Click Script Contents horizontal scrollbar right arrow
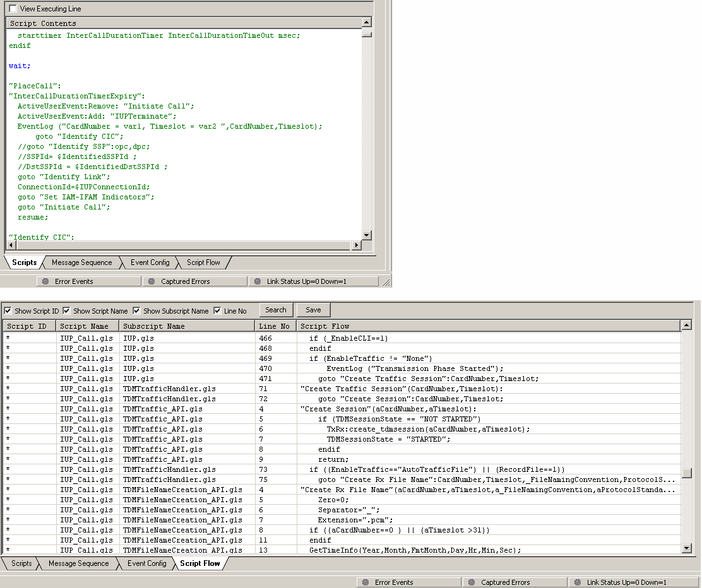This screenshot has height=588, width=702. [x=357, y=245]
